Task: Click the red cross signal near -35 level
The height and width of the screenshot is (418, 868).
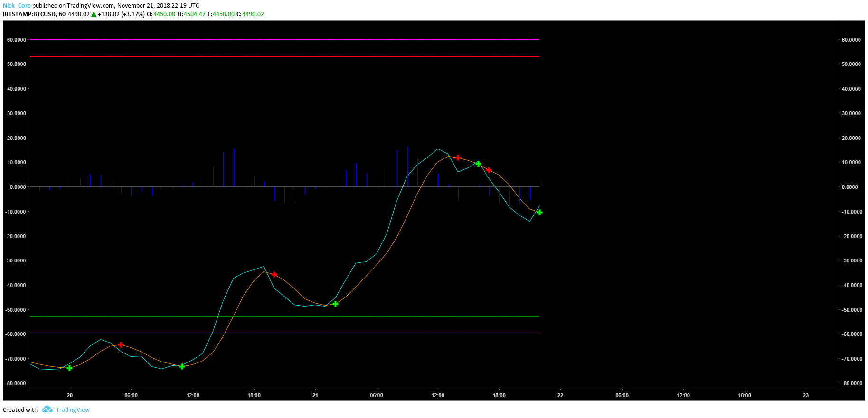Action: tap(274, 274)
